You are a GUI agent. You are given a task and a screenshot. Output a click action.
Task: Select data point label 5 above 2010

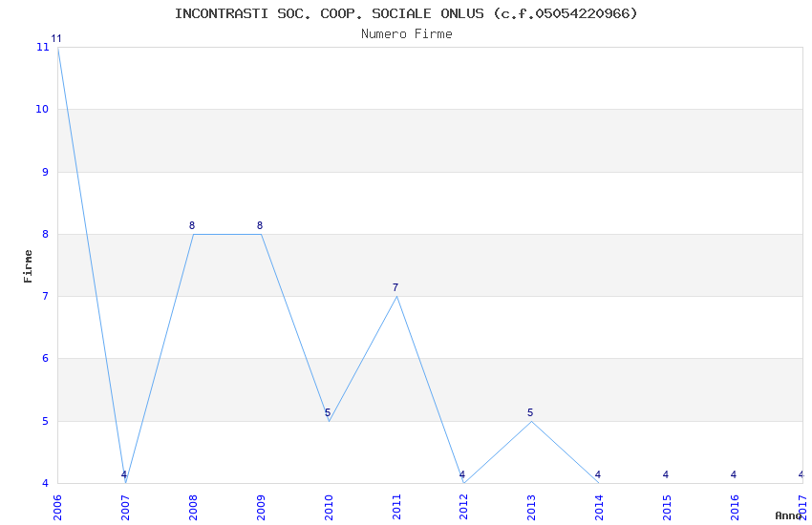328,412
